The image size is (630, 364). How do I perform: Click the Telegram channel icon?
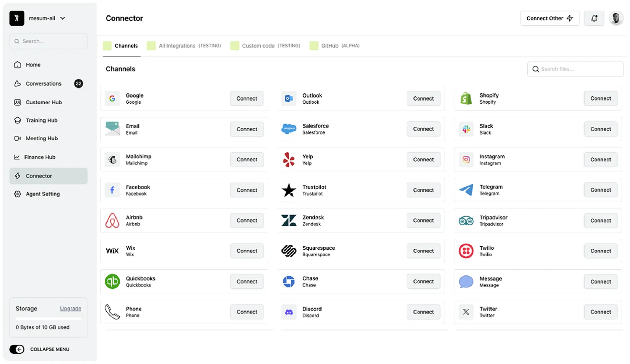(466, 190)
